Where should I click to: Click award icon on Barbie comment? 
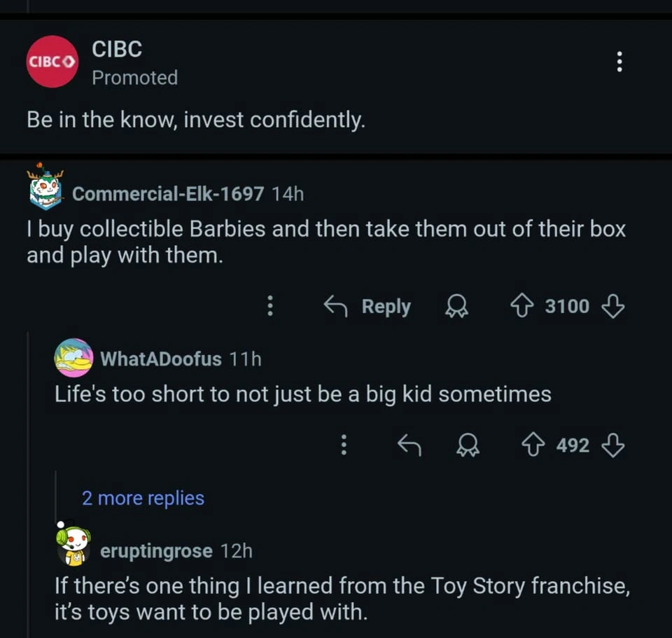tap(458, 306)
